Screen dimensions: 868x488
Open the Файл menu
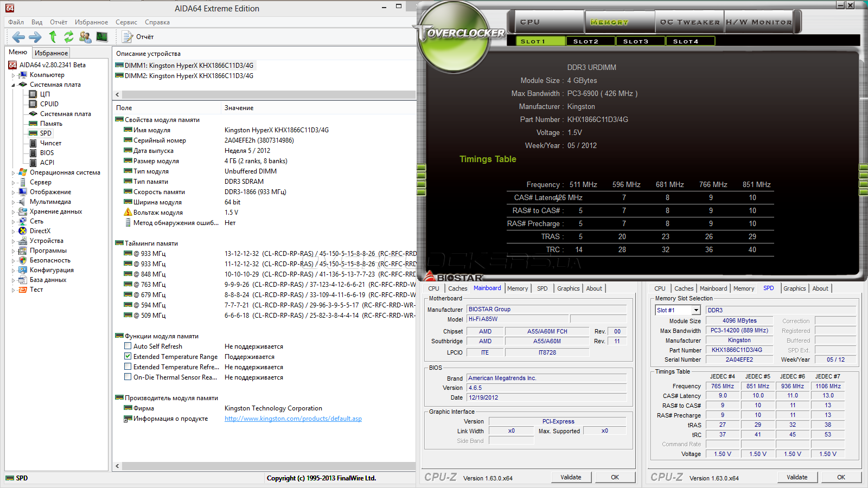(x=16, y=22)
